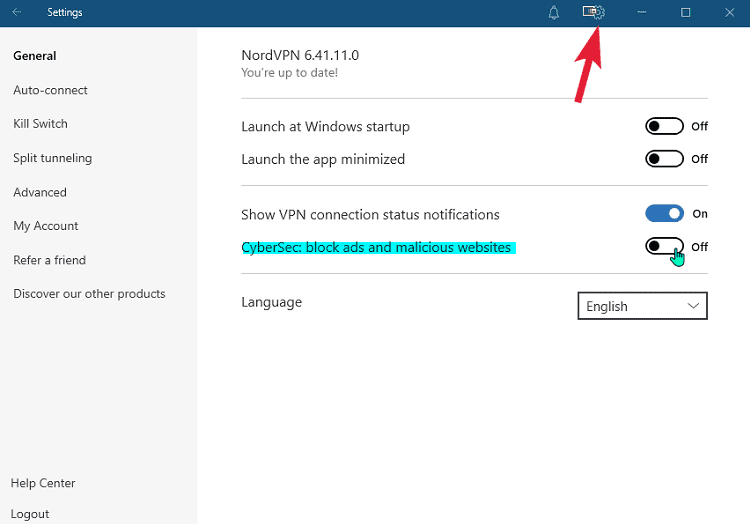Open Auto-connect settings

click(x=50, y=90)
